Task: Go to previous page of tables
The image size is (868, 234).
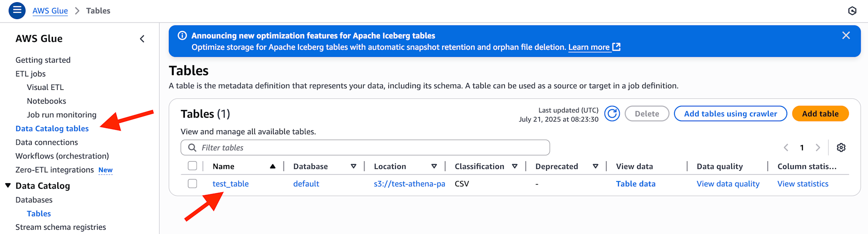Action: pyautogui.click(x=786, y=148)
